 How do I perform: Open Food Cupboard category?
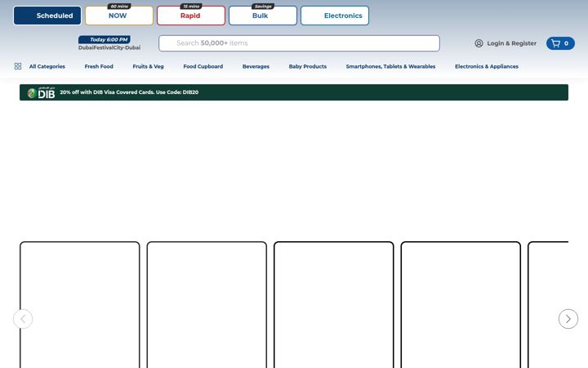point(203,66)
